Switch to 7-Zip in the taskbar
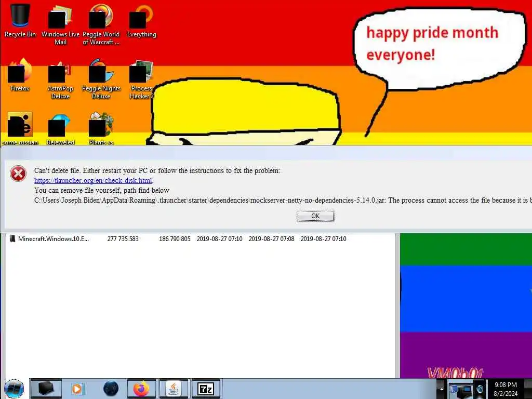This screenshot has height=399, width=532. click(206, 389)
